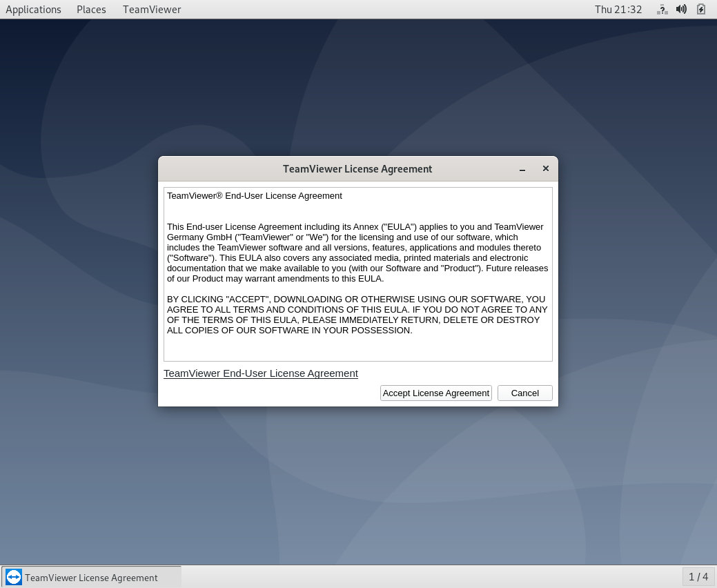This screenshot has width=717, height=588.
Task: Click the heading TeamViewer® End-User License Agreement
Action: click(x=254, y=196)
